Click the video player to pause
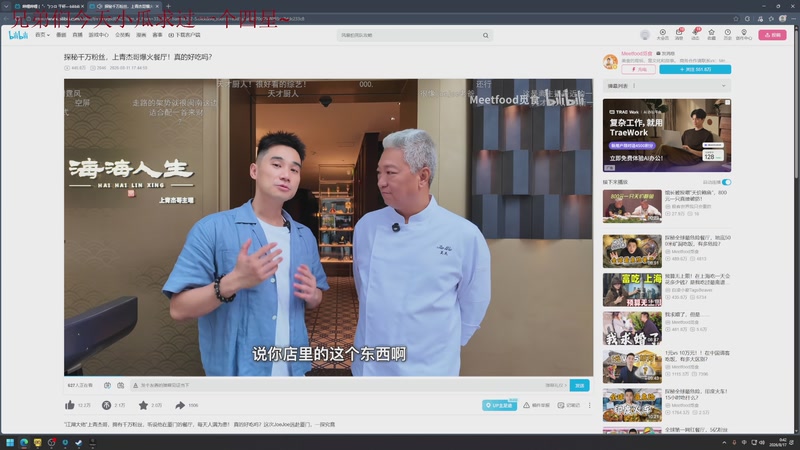Image resolution: width=800 pixels, height=450 pixels. pos(328,227)
